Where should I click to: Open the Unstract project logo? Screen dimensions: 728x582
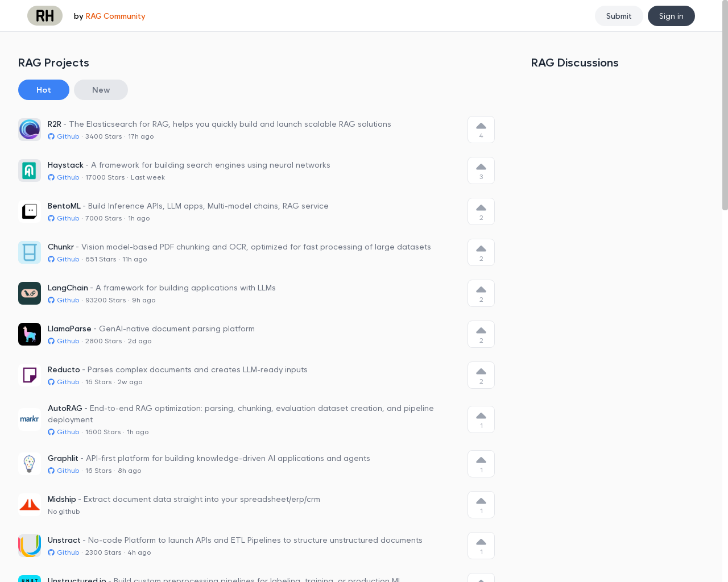pyautogui.click(x=30, y=546)
